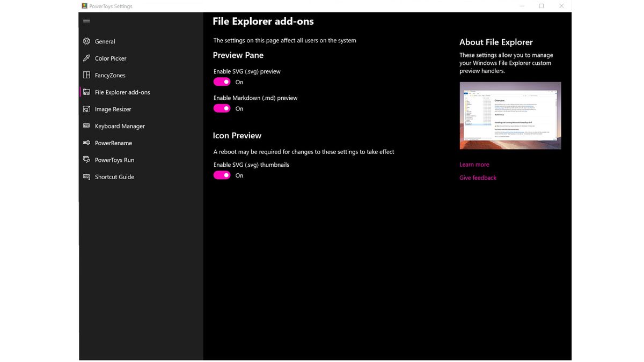
Task: Navigate to the Image Resizer settings page
Action: 113,109
